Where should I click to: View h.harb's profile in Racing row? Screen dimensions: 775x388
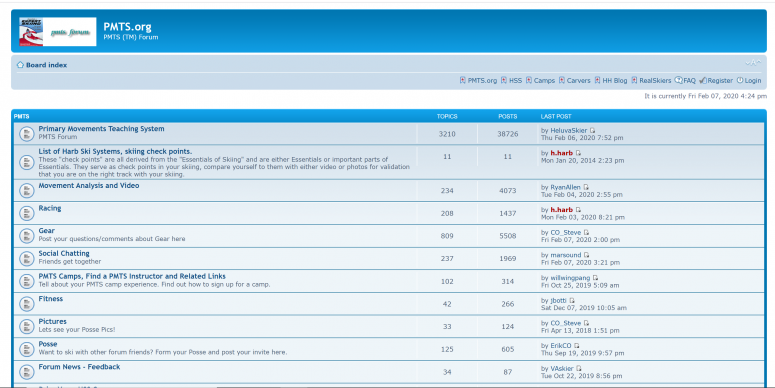pos(561,210)
